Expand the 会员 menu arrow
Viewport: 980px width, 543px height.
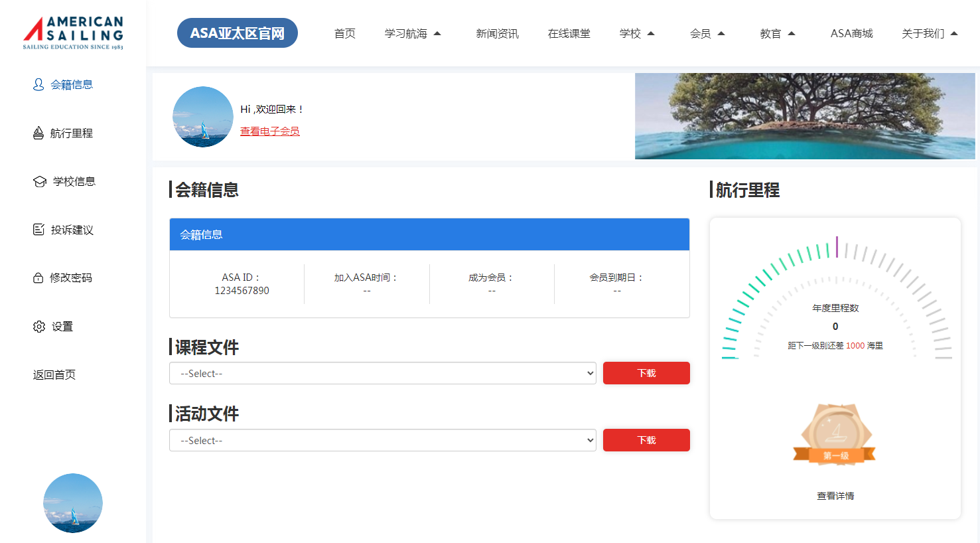pyautogui.click(x=721, y=33)
